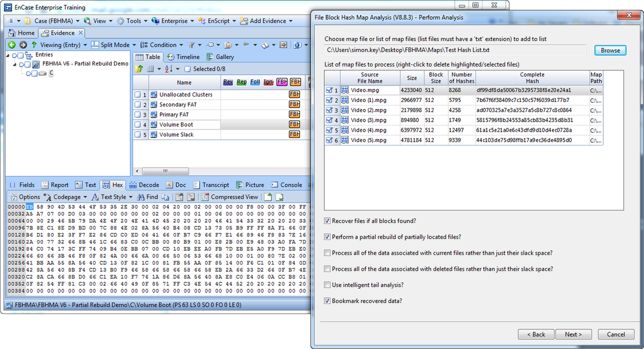Screen dimensions: 644x349
Task: Click the map file path field
Action: click(x=455, y=50)
